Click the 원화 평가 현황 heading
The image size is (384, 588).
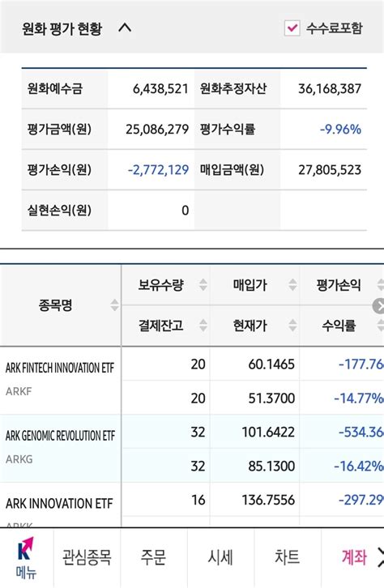point(62,28)
